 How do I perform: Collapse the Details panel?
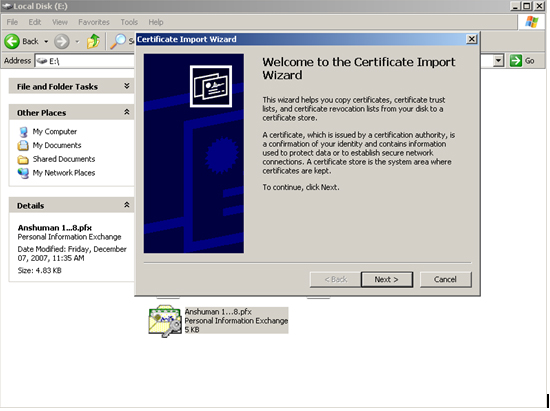tap(127, 205)
